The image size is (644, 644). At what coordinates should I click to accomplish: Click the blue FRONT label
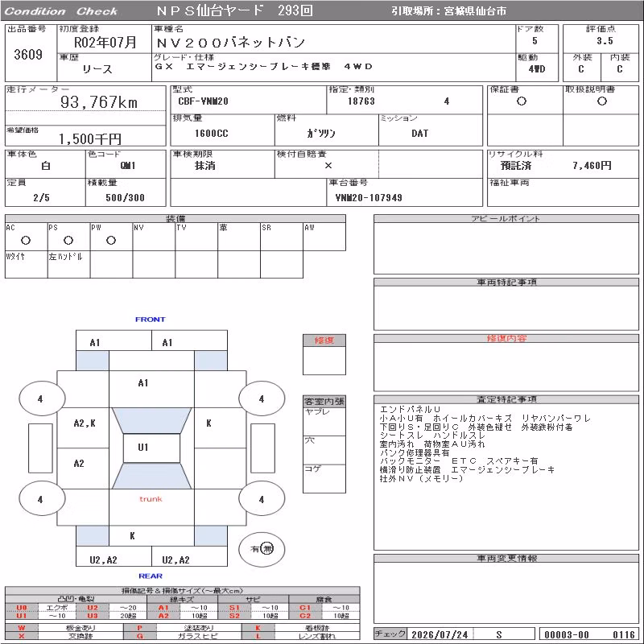(x=151, y=319)
